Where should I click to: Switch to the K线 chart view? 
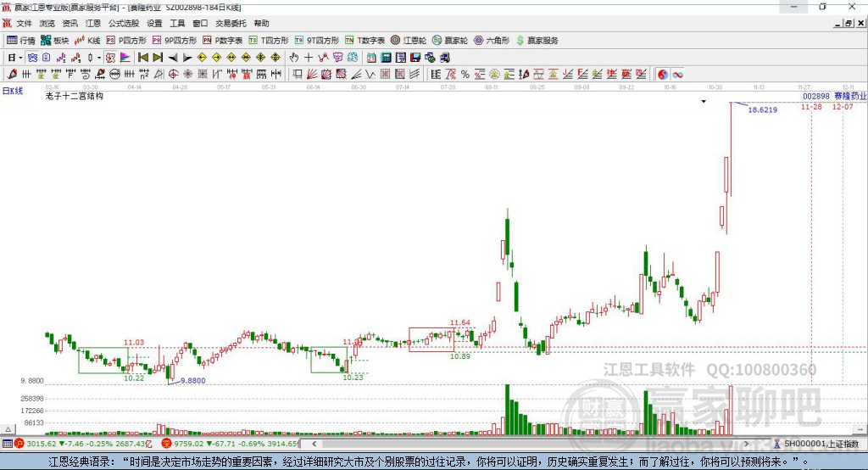[87, 41]
